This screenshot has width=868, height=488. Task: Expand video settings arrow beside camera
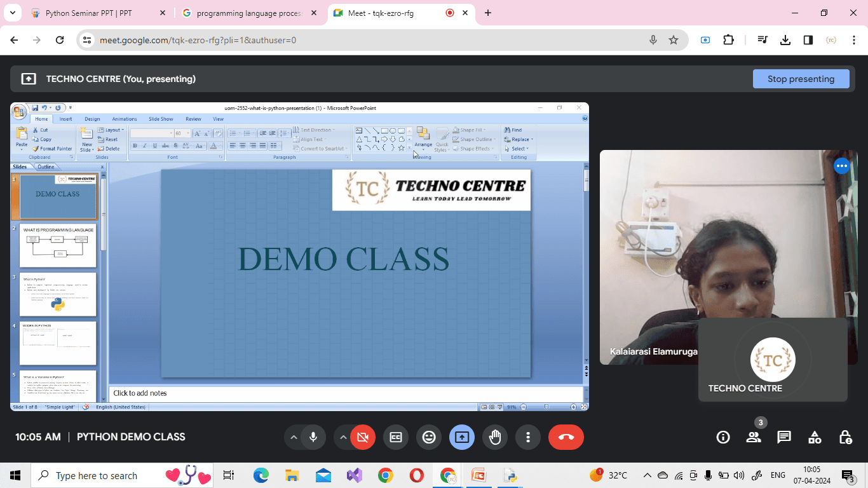click(343, 437)
